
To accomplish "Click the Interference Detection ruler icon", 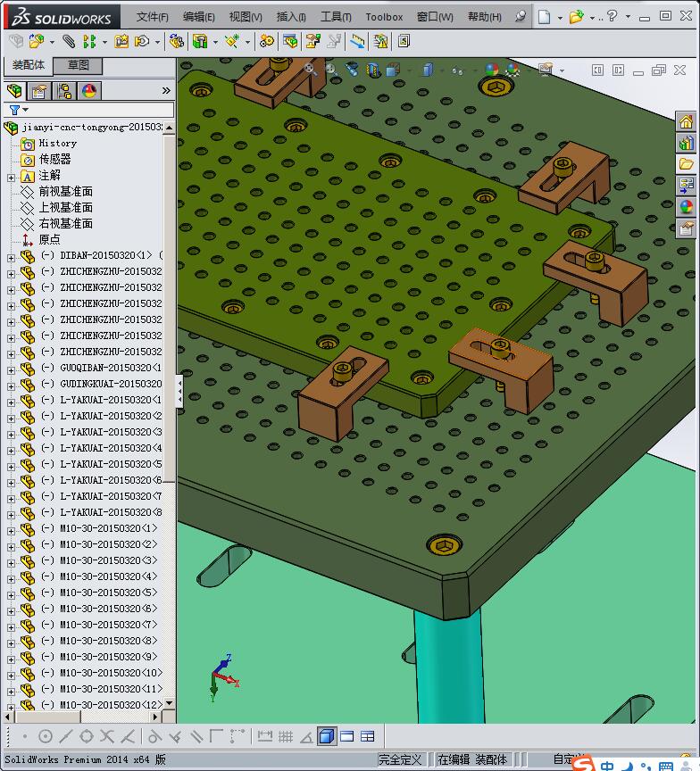I will tap(357, 41).
